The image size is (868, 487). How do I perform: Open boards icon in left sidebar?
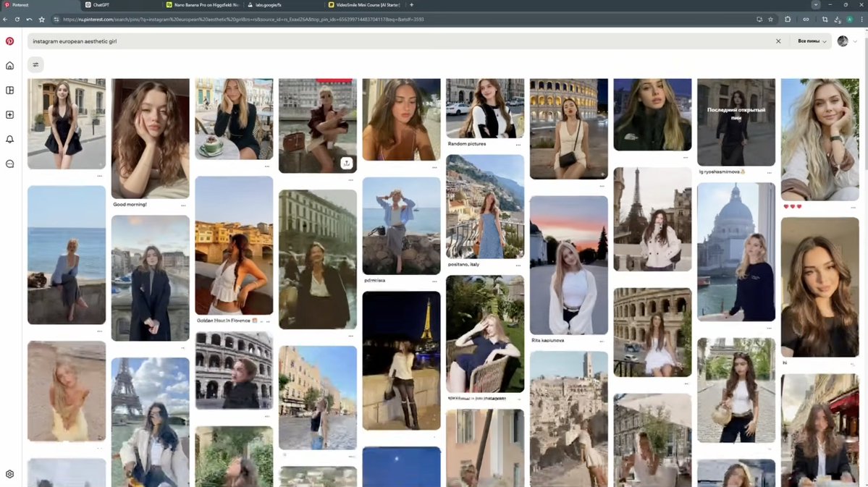pyautogui.click(x=9, y=90)
